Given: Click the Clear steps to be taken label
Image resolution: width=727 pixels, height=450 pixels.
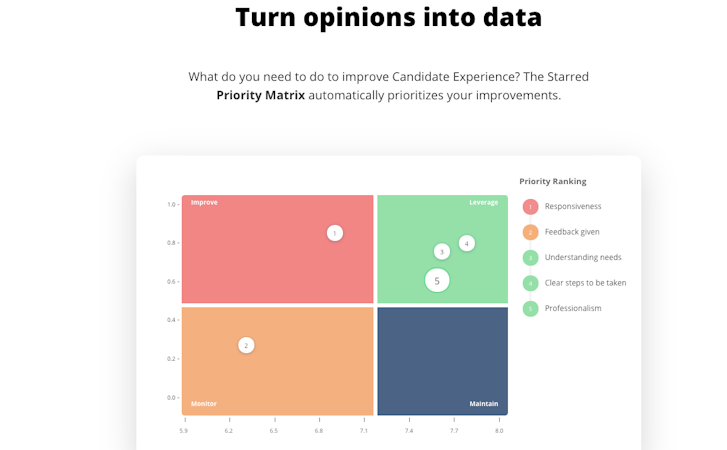Looking at the screenshot, I should [x=585, y=283].
